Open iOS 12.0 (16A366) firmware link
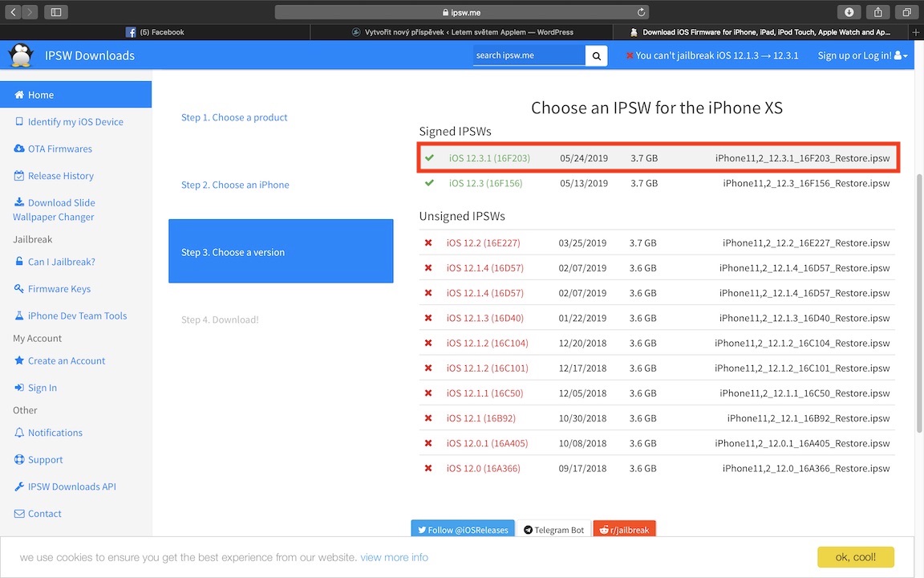Viewport: 924px width, 578px height. click(x=483, y=468)
